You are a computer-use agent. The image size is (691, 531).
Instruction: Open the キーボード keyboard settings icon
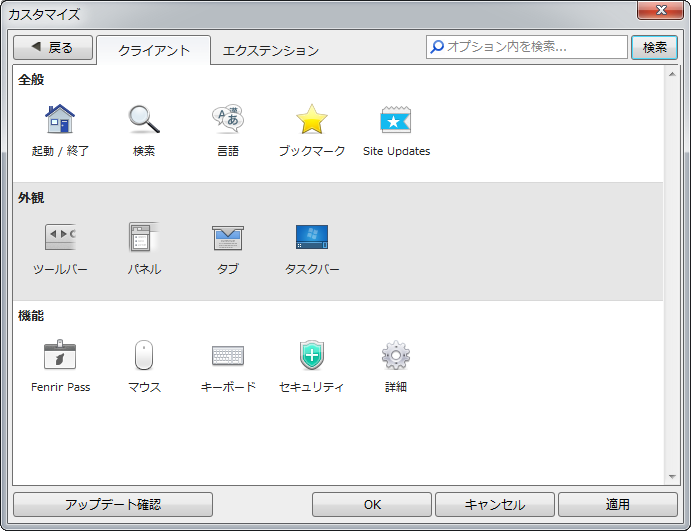coord(228,355)
